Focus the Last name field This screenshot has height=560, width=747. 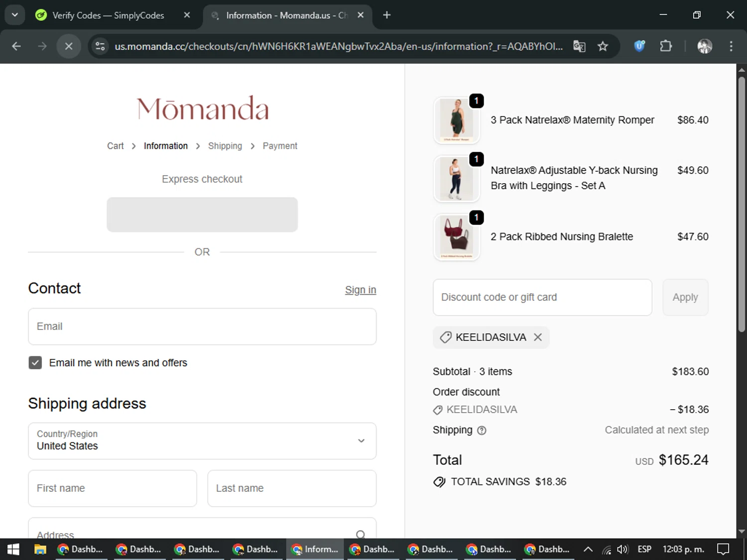pos(292,488)
